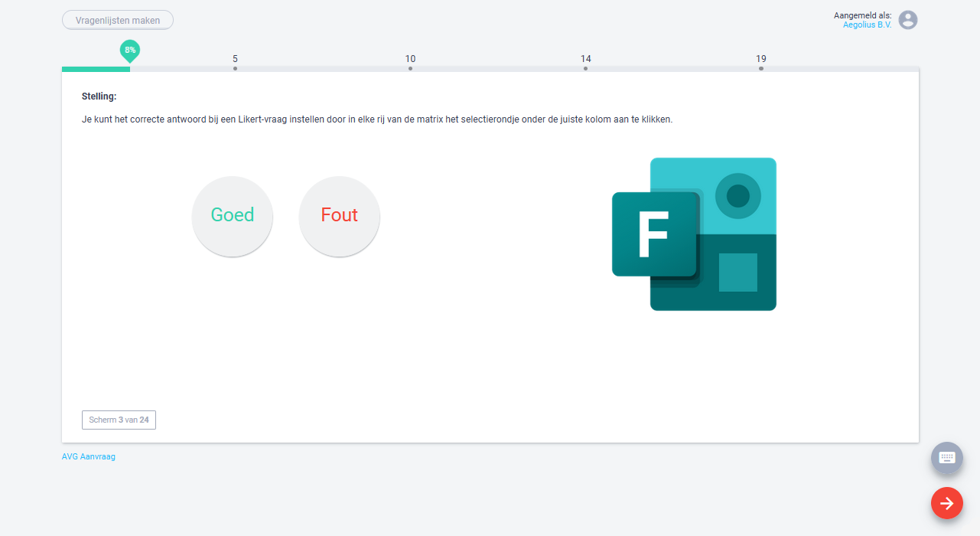Image resolution: width=980 pixels, height=536 pixels.
Task: Jump to progress marker 14
Action: pyautogui.click(x=585, y=61)
